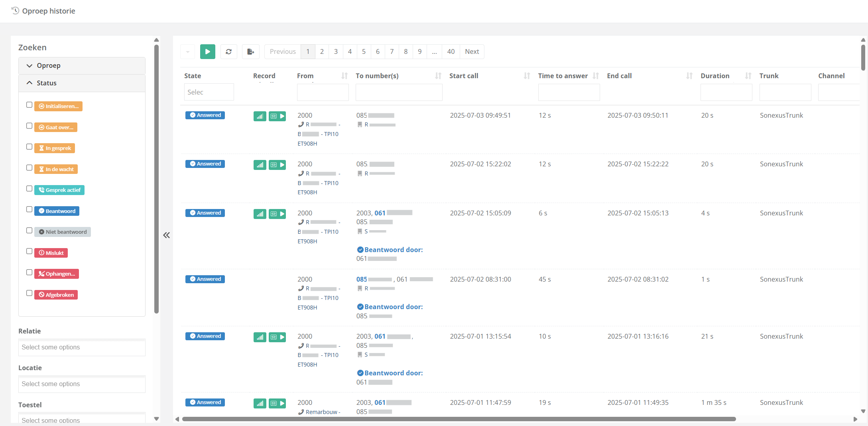Image resolution: width=868 pixels, height=426 pixels.
Task: Open the Relatie options dropdown
Action: tap(82, 347)
